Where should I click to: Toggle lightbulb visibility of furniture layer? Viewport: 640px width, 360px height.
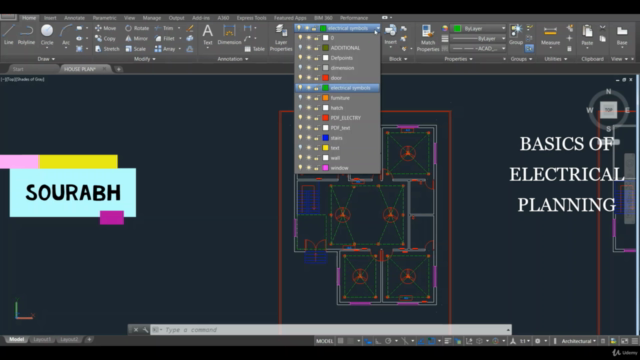pos(300,98)
